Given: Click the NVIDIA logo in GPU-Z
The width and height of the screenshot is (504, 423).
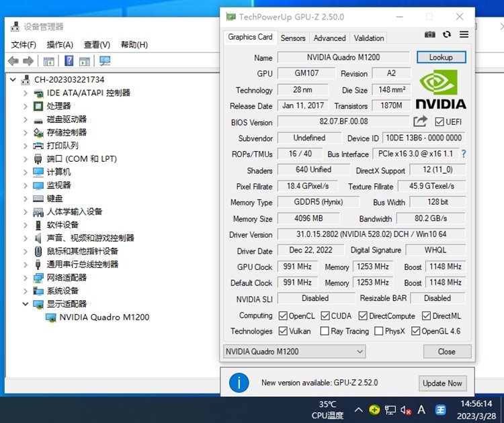Looking at the screenshot, I should coord(441,89).
